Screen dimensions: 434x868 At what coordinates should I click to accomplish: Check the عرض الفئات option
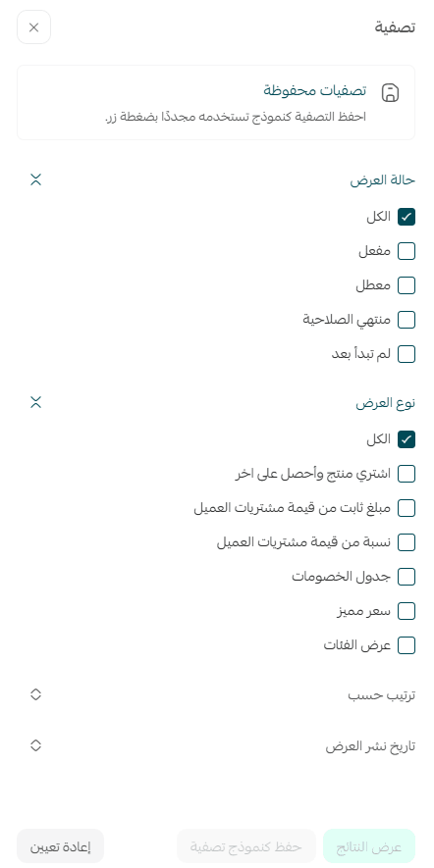(407, 645)
